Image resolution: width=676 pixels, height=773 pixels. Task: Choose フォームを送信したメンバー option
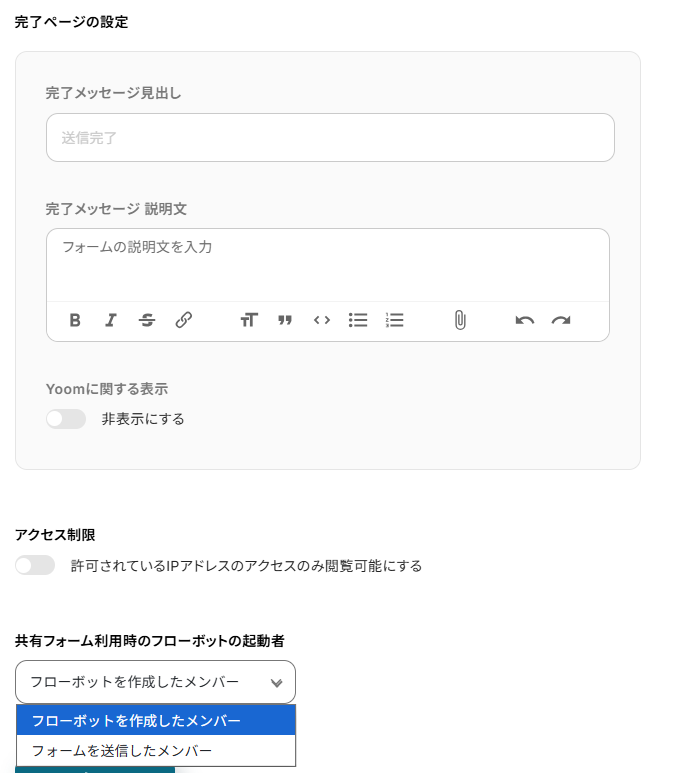point(155,750)
